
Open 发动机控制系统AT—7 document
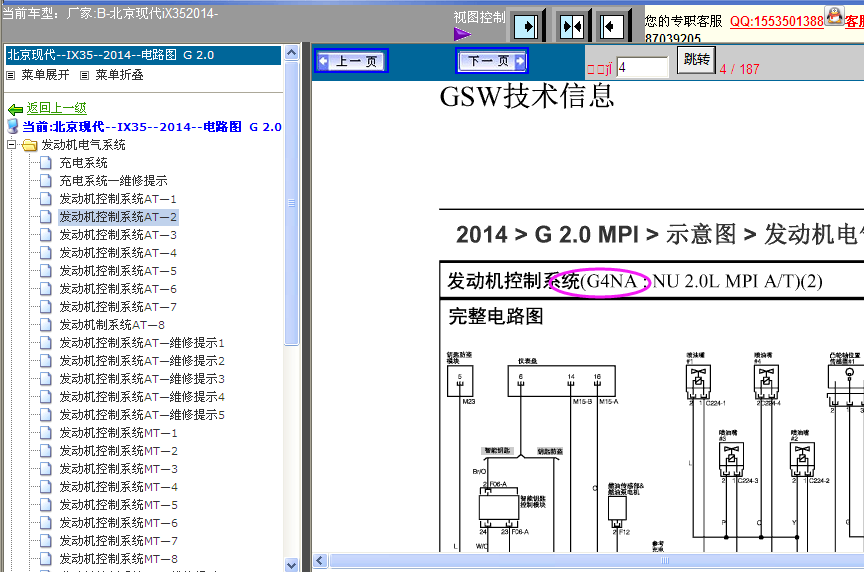tap(118, 307)
